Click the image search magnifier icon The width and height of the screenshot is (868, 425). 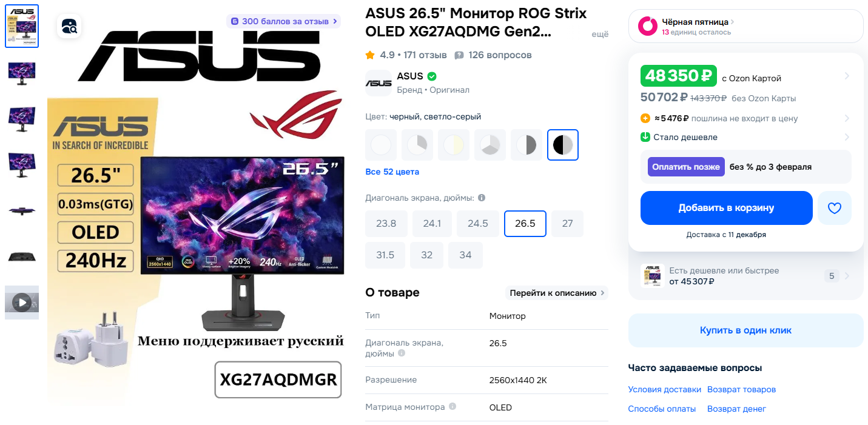tap(70, 26)
